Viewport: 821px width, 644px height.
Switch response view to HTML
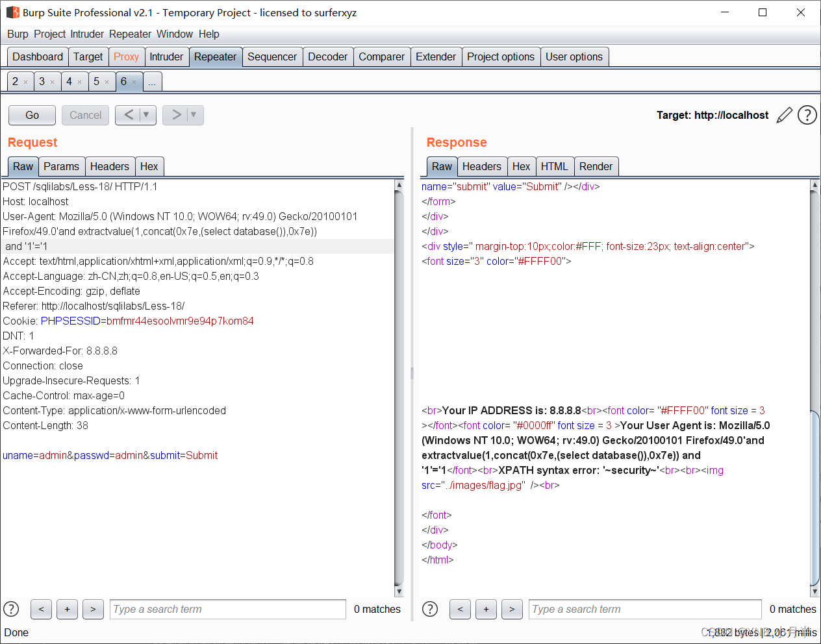554,166
